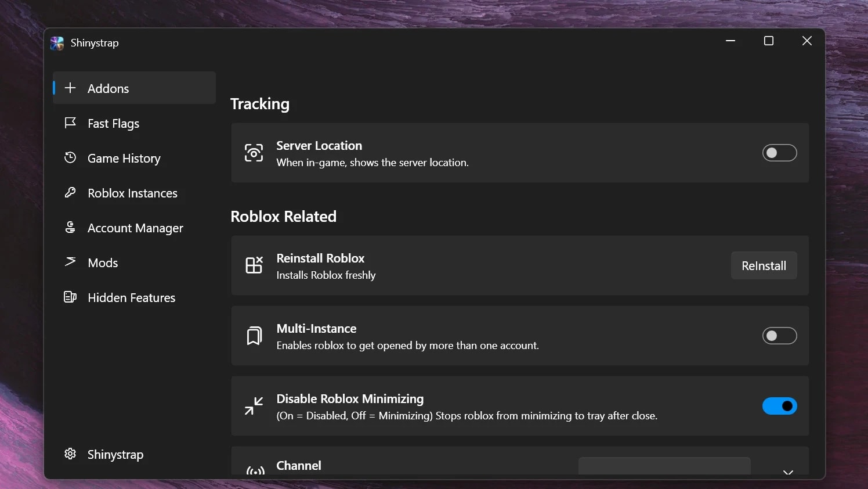868x489 pixels.
Task: Click the Reinstall button
Action: pyautogui.click(x=764, y=265)
